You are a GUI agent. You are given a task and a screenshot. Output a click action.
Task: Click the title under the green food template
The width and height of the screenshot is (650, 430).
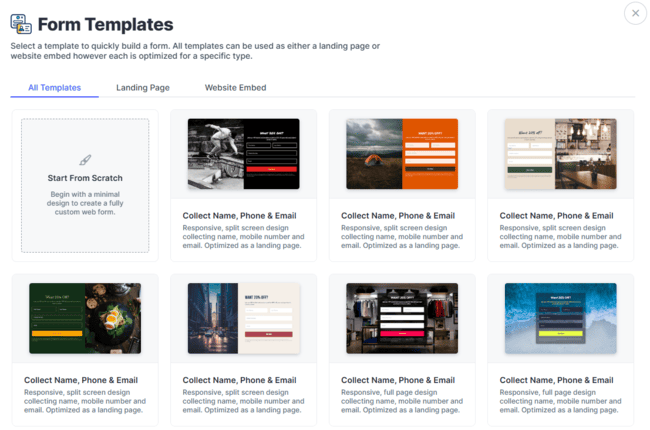pyautogui.click(x=81, y=380)
